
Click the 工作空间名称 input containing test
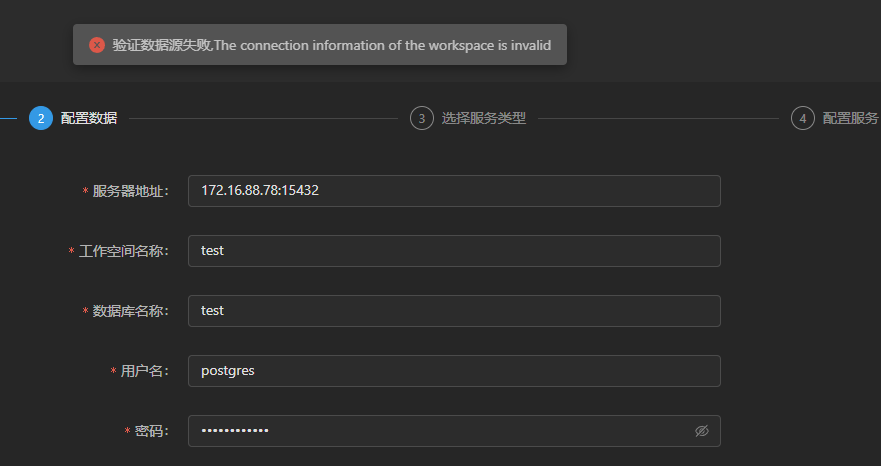tap(454, 251)
